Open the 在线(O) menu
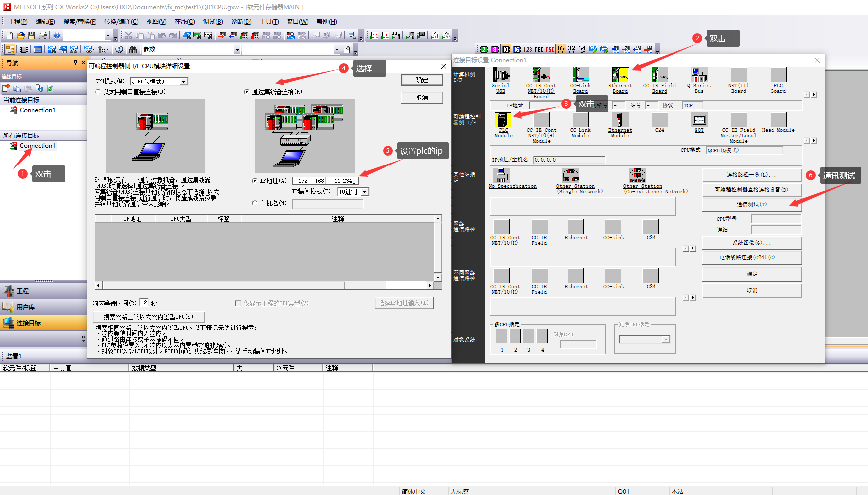Viewport: 868px width, 495px height. [x=185, y=22]
